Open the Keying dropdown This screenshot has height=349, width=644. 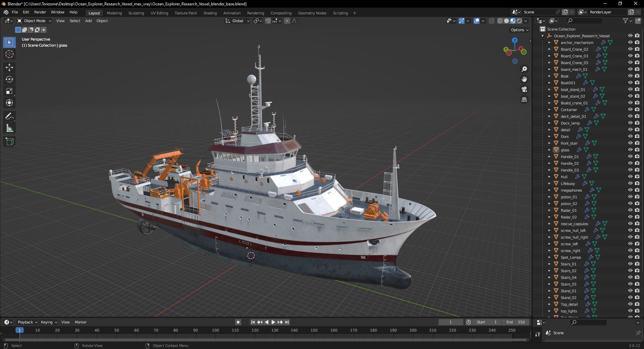point(49,322)
